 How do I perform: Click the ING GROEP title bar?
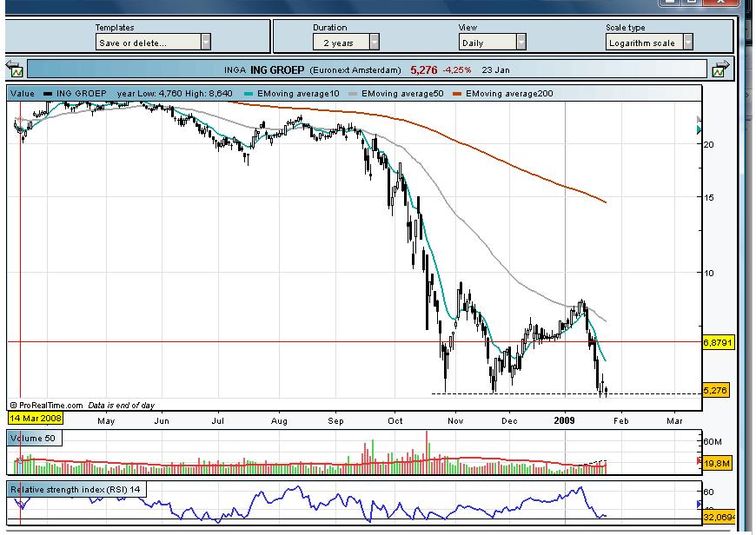coord(367,69)
